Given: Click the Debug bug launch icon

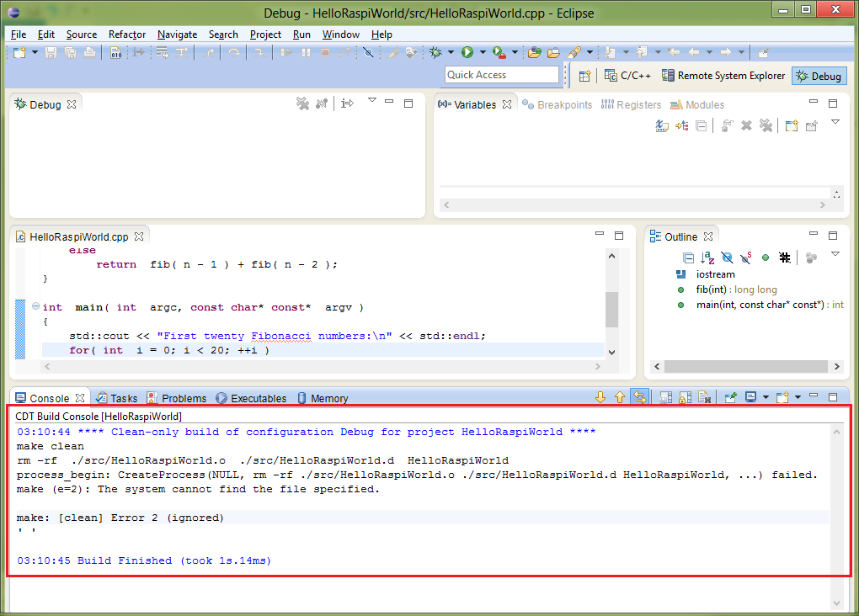Looking at the screenshot, I should (x=435, y=52).
